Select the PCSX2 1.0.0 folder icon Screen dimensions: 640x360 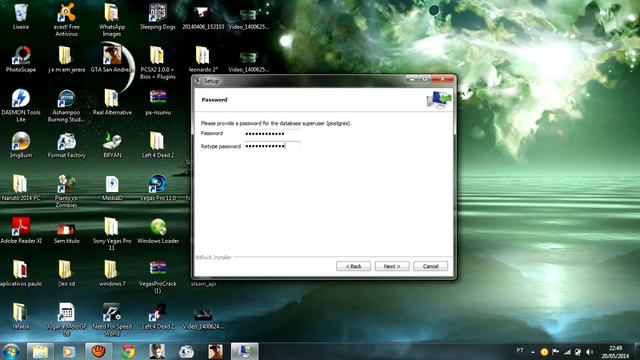(x=158, y=63)
